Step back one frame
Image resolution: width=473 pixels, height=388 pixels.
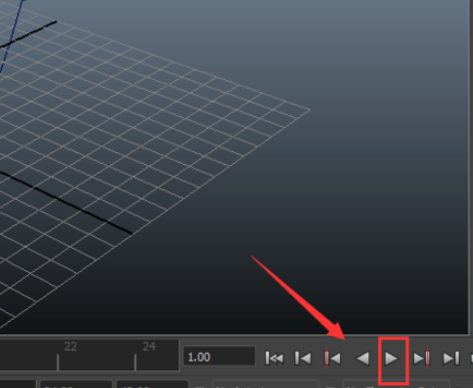[303, 359]
